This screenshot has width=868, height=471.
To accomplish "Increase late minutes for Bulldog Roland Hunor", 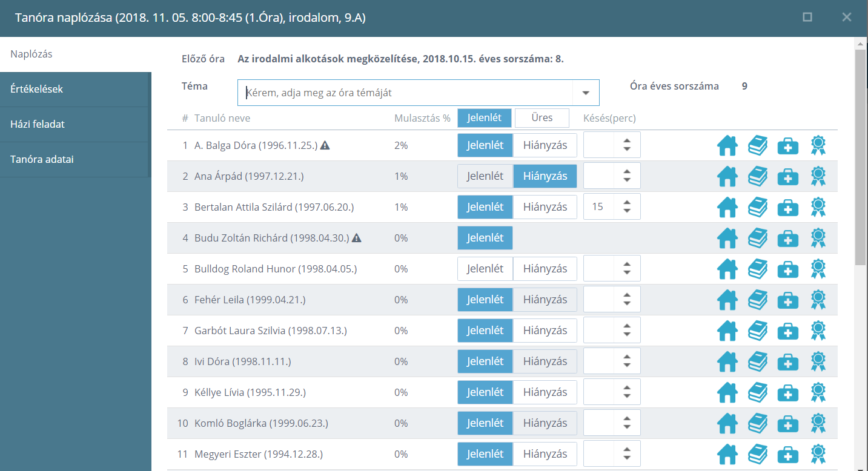I will [627, 264].
